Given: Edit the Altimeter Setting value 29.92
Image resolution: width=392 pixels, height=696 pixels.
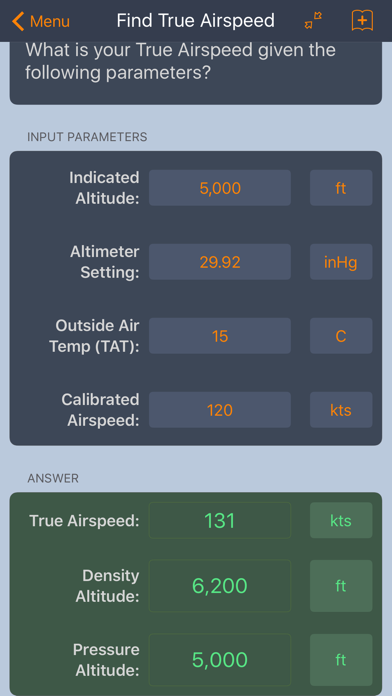Looking at the screenshot, I should coord(220,262).
